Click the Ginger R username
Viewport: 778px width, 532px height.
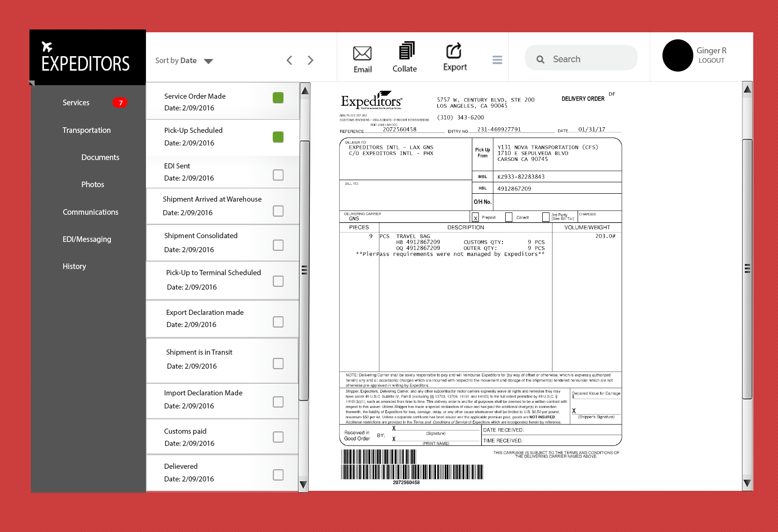click(x=711, y=51)
